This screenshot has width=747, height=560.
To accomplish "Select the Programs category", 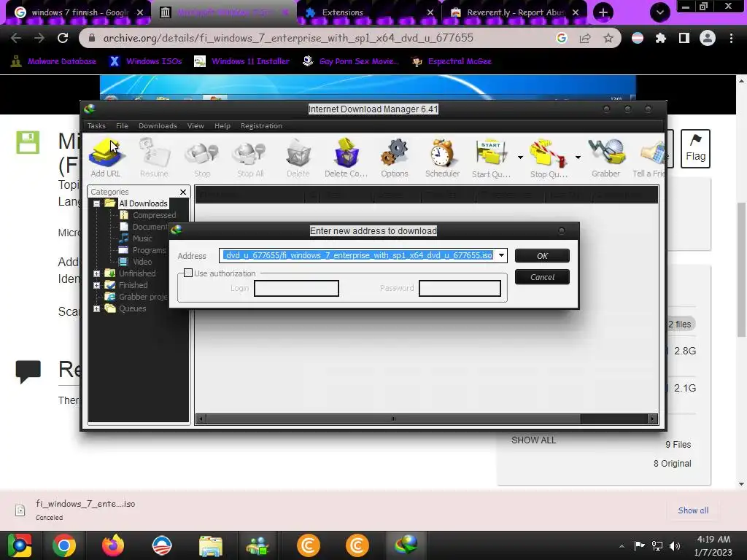I will (149, 250).
